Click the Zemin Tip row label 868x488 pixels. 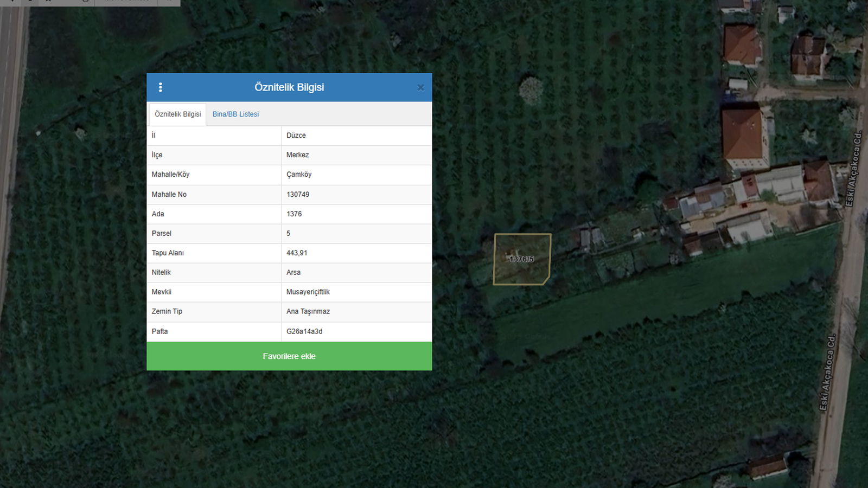tap(167, 312)
